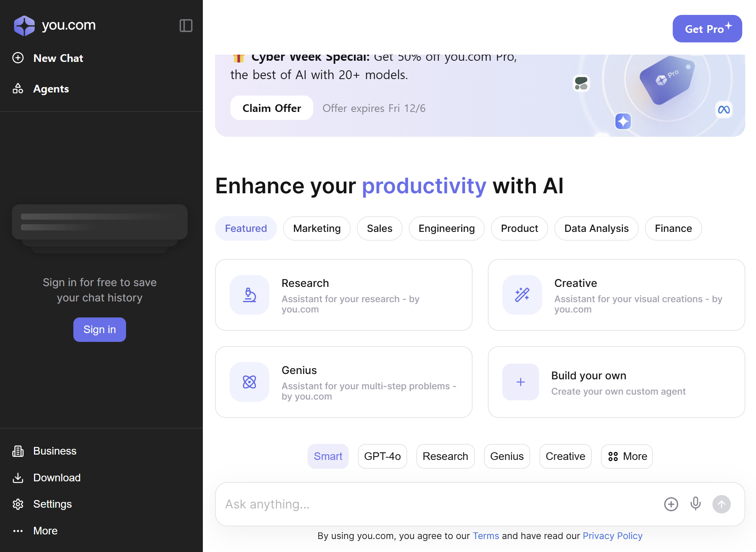
Task: Open Business in sidebar
Action: pos(55,451)
